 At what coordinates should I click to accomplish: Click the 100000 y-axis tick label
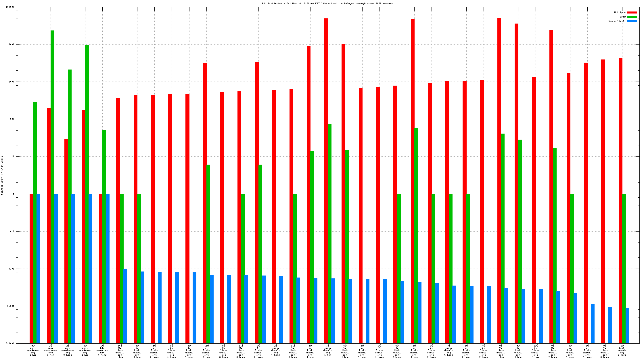[10, 7]
